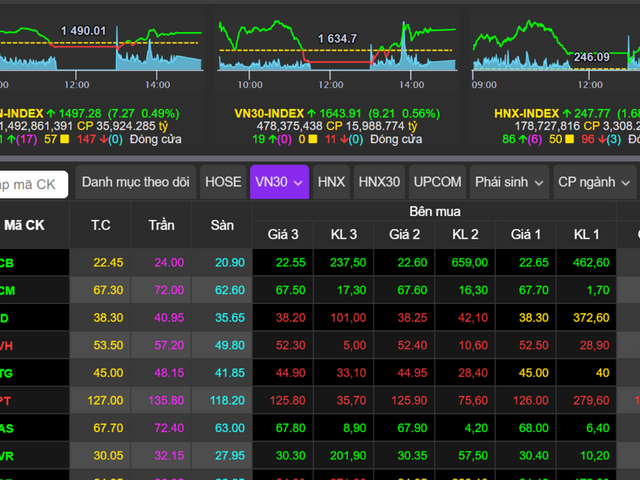Select the HNX30 tab

[379, 183]
